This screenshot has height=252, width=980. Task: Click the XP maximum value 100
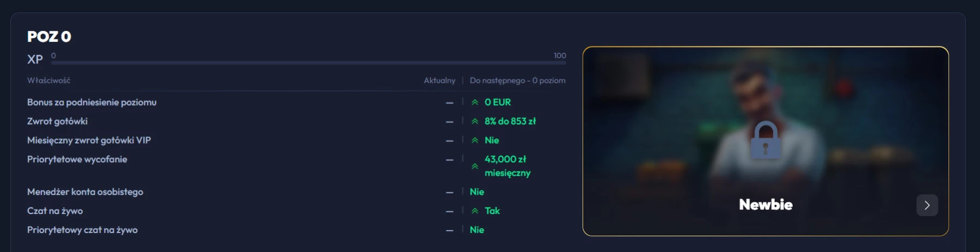[x=560, y=56]
